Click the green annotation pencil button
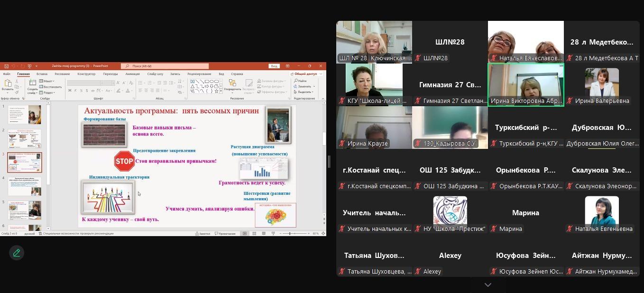 (17, 253)
